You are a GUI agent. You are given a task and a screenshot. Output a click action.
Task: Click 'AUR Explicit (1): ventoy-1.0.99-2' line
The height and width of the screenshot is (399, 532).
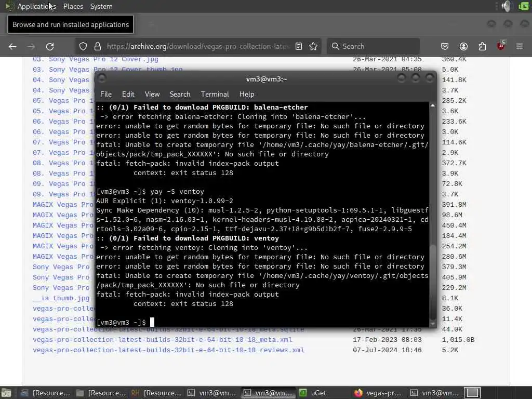coord(165,201)
